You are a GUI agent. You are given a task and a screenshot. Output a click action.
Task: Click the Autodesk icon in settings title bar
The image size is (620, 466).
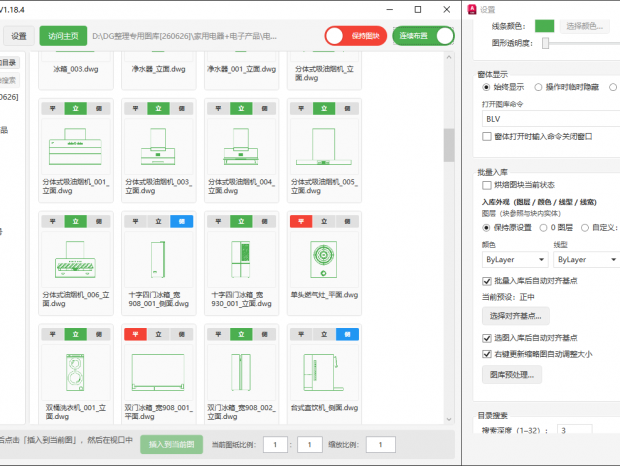tap(472, 9)
